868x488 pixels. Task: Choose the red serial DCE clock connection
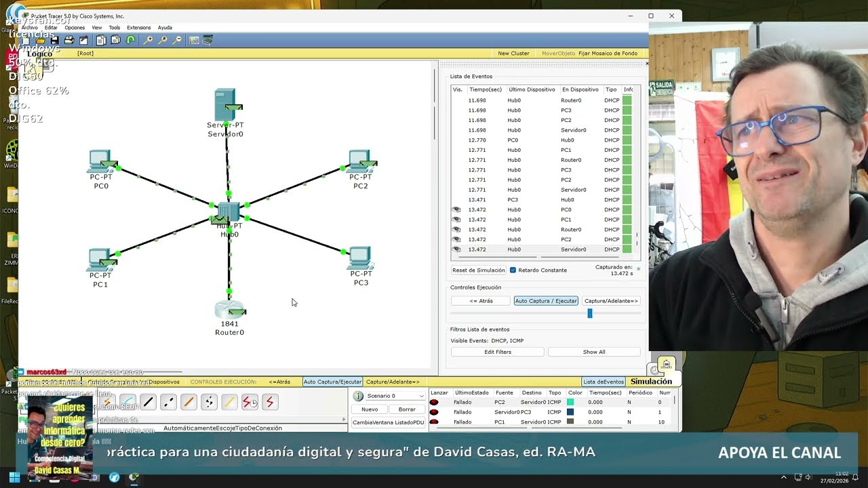(250, 402)
